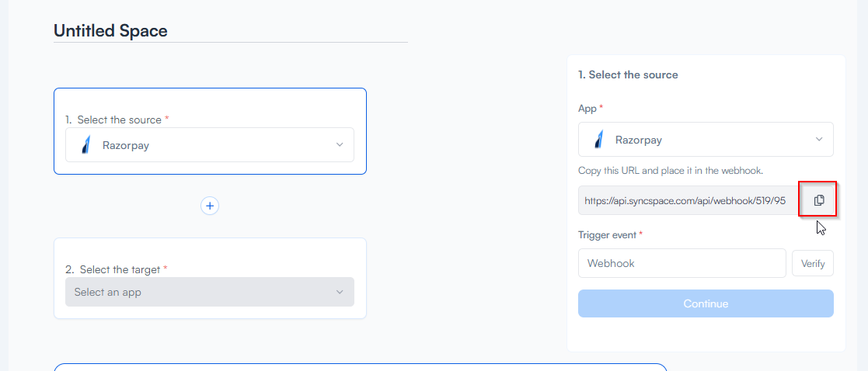Click the "Trigger event" field label
The width and height of the screenshot is (868, 371).
tap(607, 234)
